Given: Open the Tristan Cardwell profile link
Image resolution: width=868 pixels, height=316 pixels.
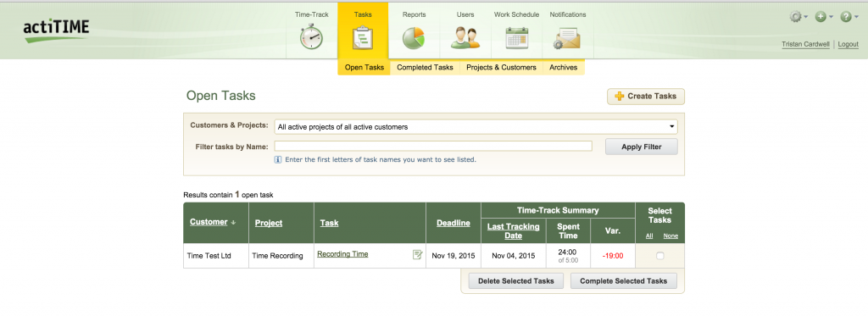Looking at the screenshot, I should [805, 44].
